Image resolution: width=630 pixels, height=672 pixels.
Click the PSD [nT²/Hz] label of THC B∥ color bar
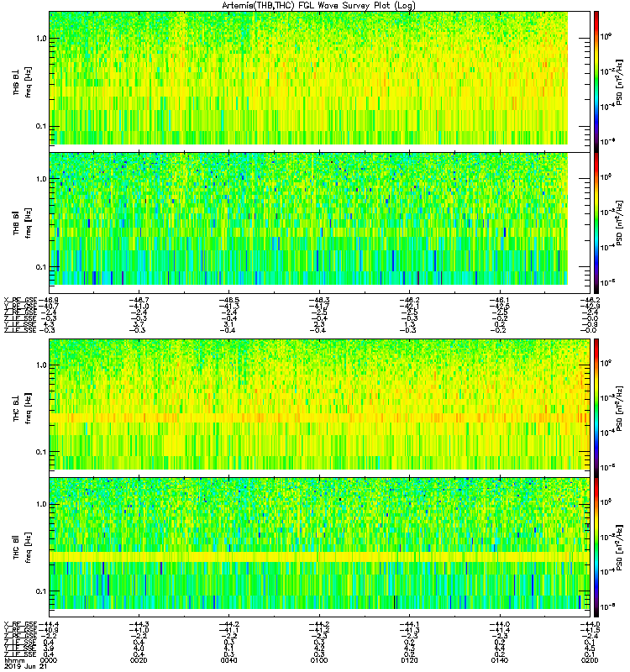[x=618, y=549]
